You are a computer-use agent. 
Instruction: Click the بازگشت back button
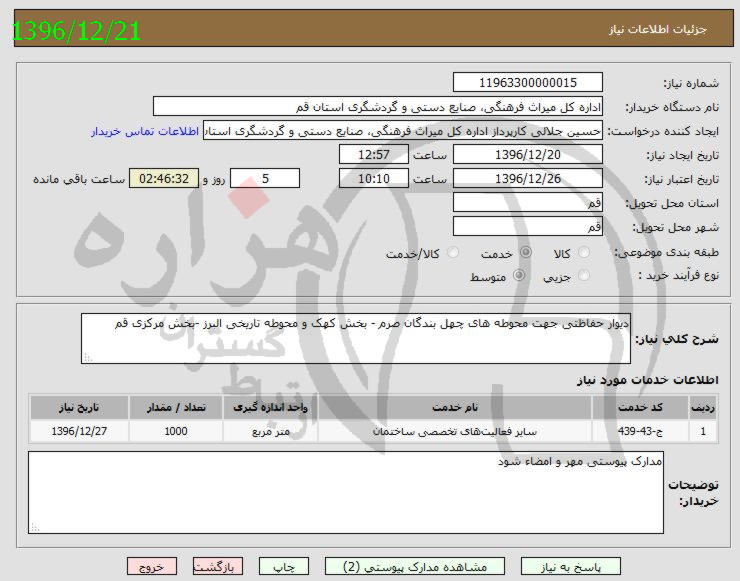218,566
